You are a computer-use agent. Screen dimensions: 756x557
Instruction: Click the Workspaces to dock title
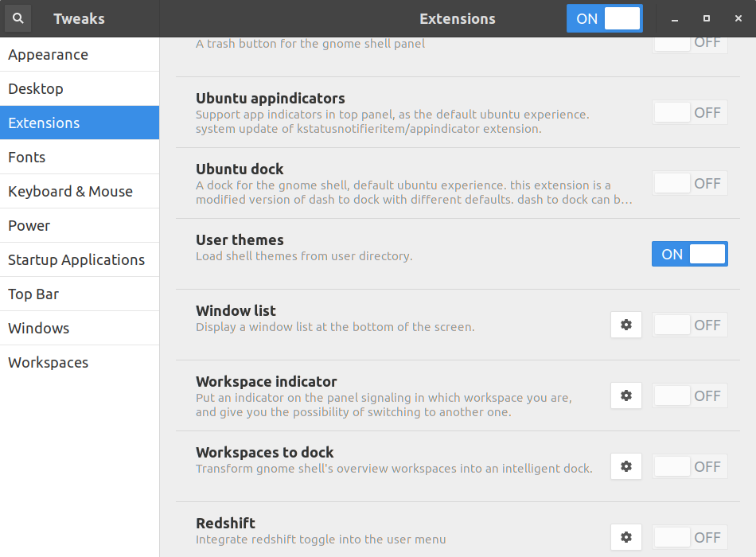[265, 453]
